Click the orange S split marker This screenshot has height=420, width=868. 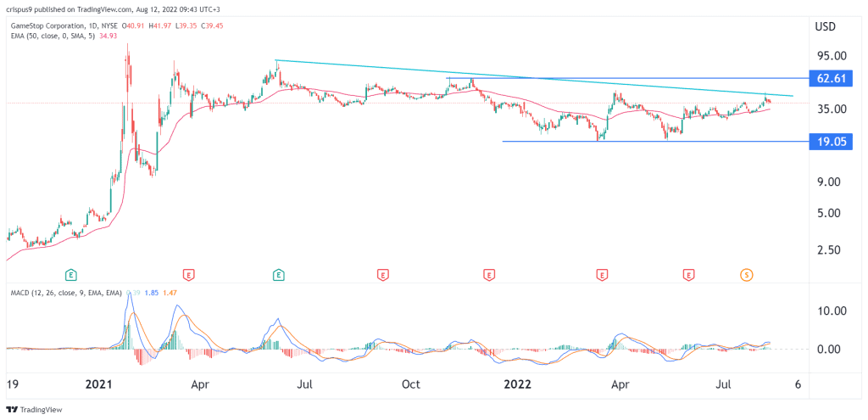(x=746, y=274)
